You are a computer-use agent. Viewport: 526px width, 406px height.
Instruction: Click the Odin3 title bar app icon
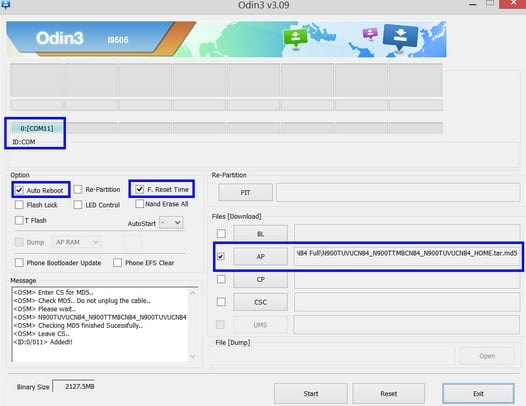click(5, 4)
